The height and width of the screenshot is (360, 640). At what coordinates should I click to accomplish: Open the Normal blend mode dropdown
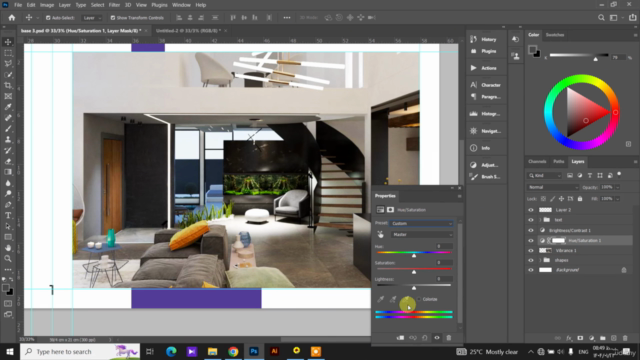coord(553,187)
